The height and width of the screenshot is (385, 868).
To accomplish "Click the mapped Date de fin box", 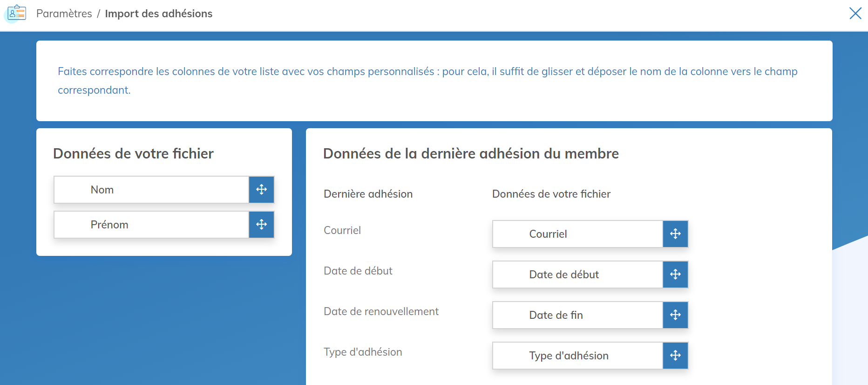I will 577,315.
